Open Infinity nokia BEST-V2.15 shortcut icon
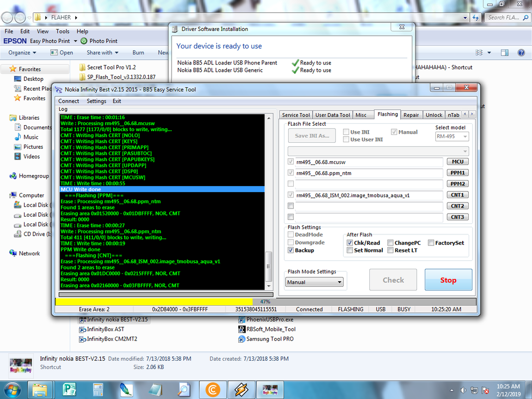Screen dimensions: 532x399 click(x=82, y=320)
